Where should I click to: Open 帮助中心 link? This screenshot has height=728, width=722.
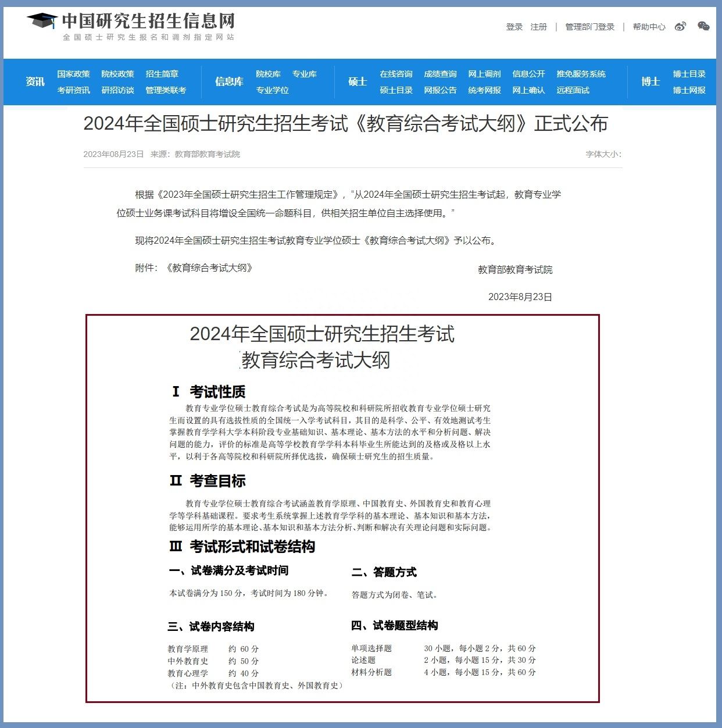tap(649, 27)
